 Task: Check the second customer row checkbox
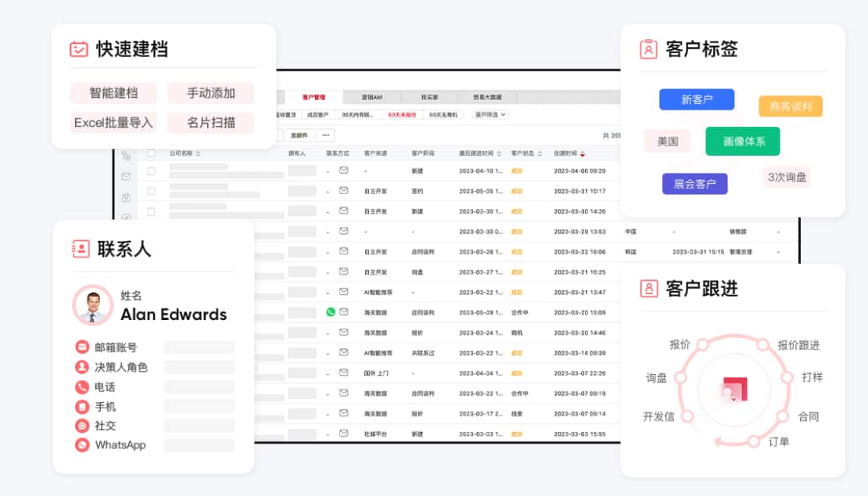pyautogui.click(x=150, y=191)
